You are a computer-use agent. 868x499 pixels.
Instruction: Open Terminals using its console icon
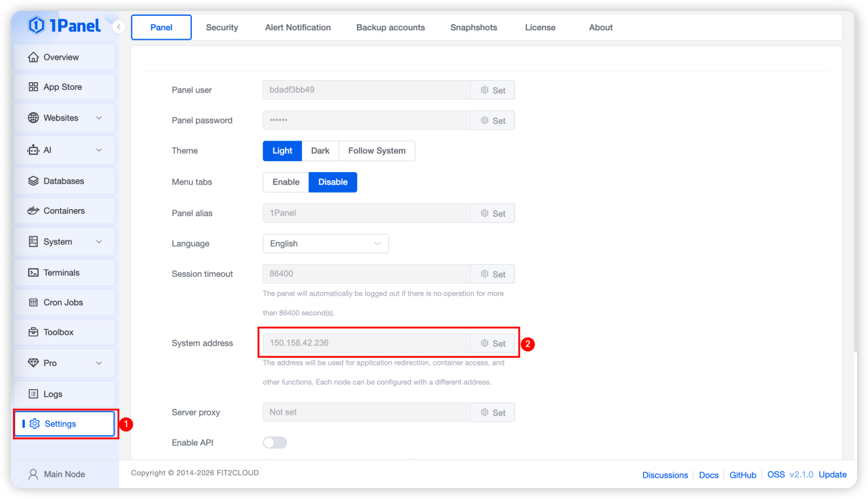pyautogui.click(x=33, y=272)
